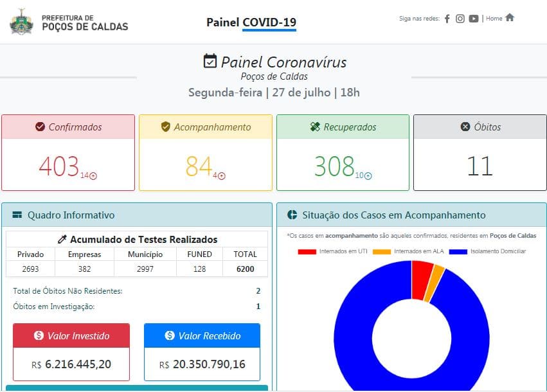Click Óbitos em Investigação label
Screen dimensions: 547x392
click(x=54, y=306)
